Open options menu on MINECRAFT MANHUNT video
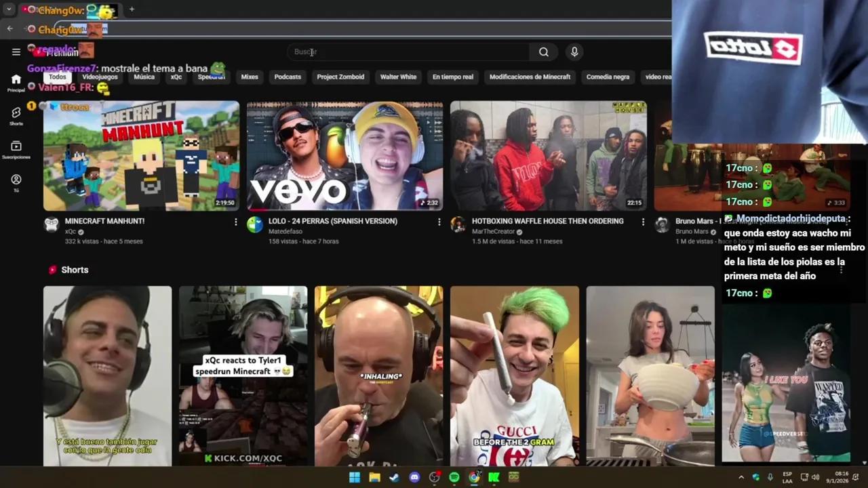868x488 pixels. point(235,221)
